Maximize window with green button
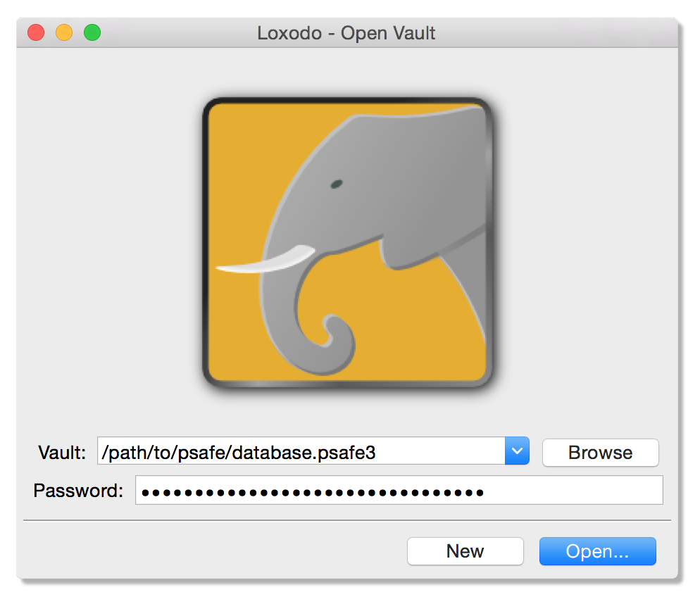This screenshot has width=700, height=597. 92,32
